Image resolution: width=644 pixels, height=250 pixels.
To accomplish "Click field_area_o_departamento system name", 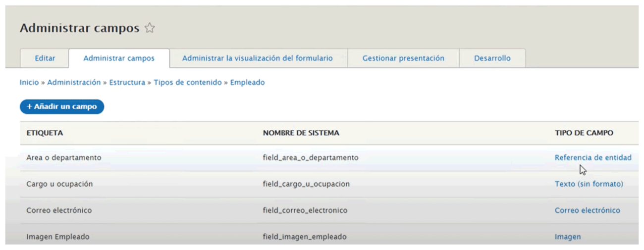I will 311,158.
